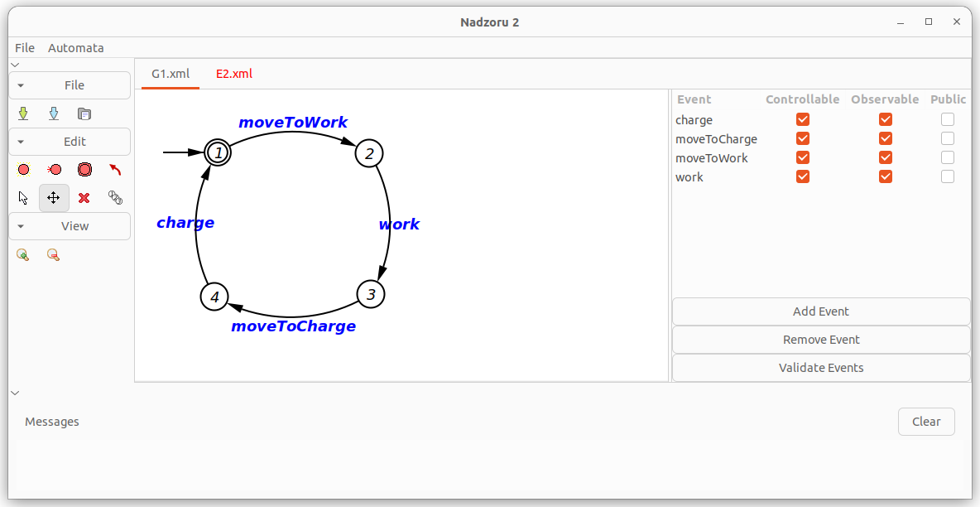
Task: Minimize the Nadzoru 2 window
Action: click(901, 22)
